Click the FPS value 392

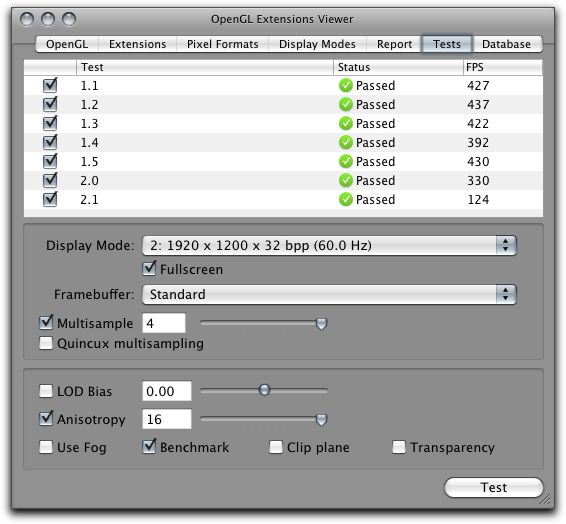point(478,142)
